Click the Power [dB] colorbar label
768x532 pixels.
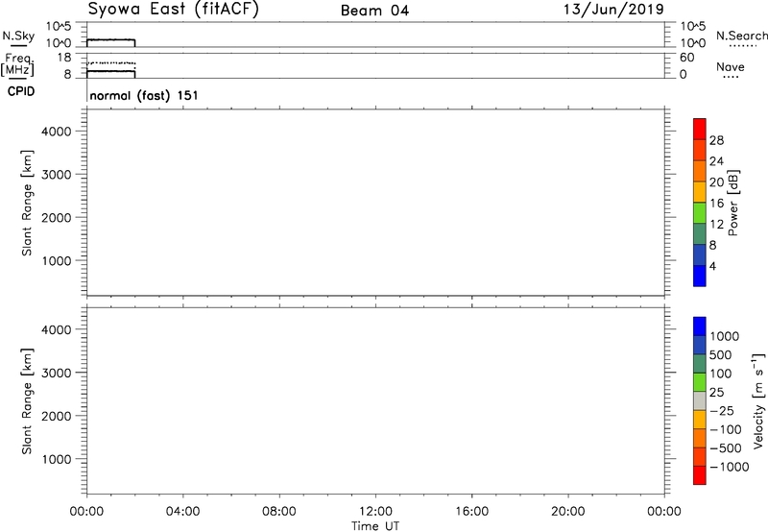pos(733,203)
